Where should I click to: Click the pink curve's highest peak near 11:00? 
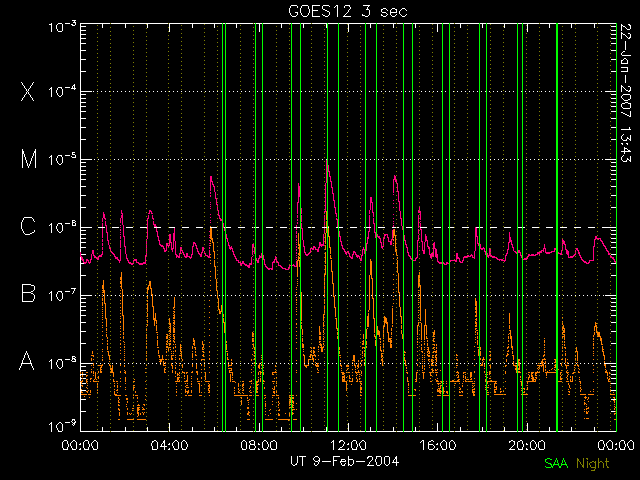click(327, 162)
